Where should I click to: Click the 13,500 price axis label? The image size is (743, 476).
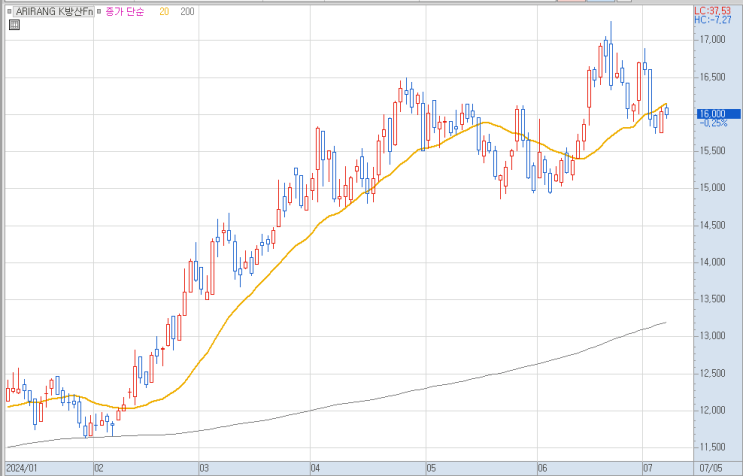pos(712,299)
